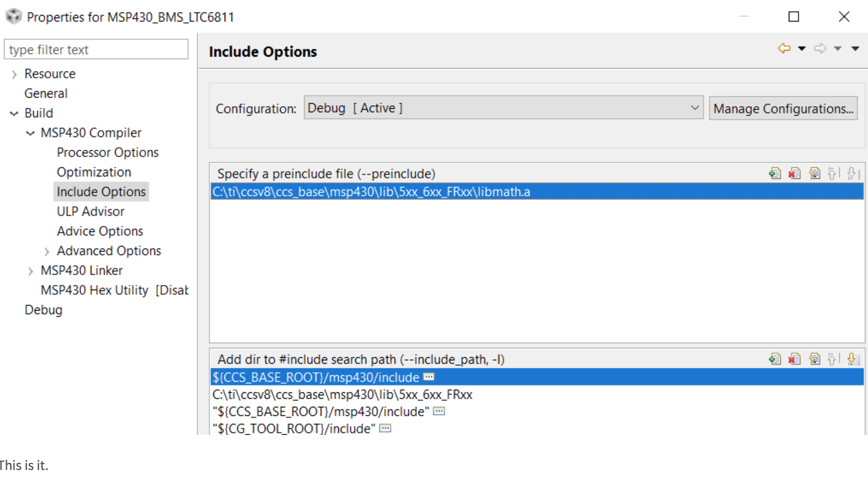This screenshot has width=868, height=495.
Task: Click Move Up icon in include search path toolbar
Action: 833,359
